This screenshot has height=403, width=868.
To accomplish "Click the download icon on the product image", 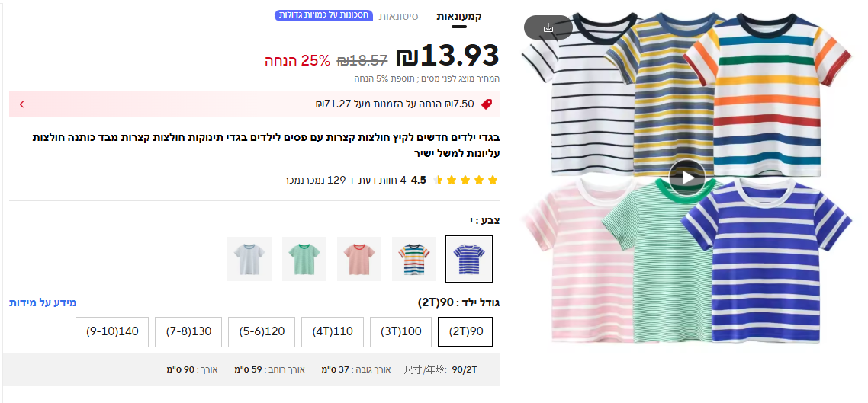I will coord(548,27).
